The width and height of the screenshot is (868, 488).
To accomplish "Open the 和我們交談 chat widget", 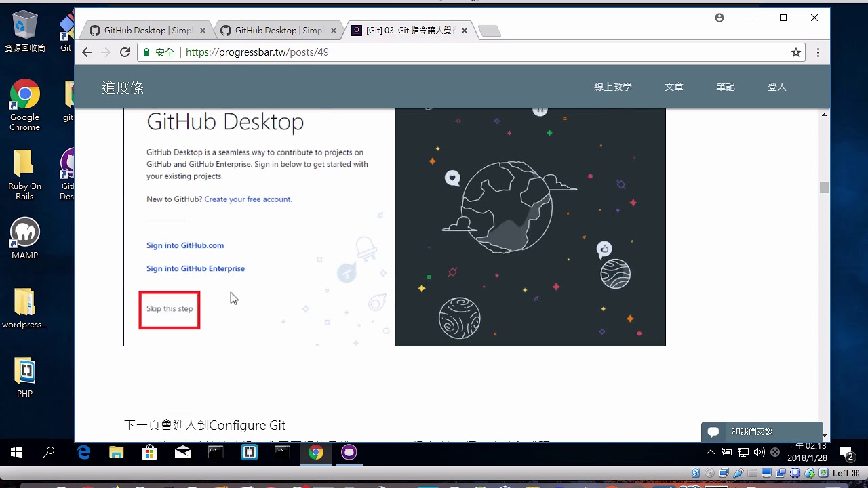I will pos(762,432).
